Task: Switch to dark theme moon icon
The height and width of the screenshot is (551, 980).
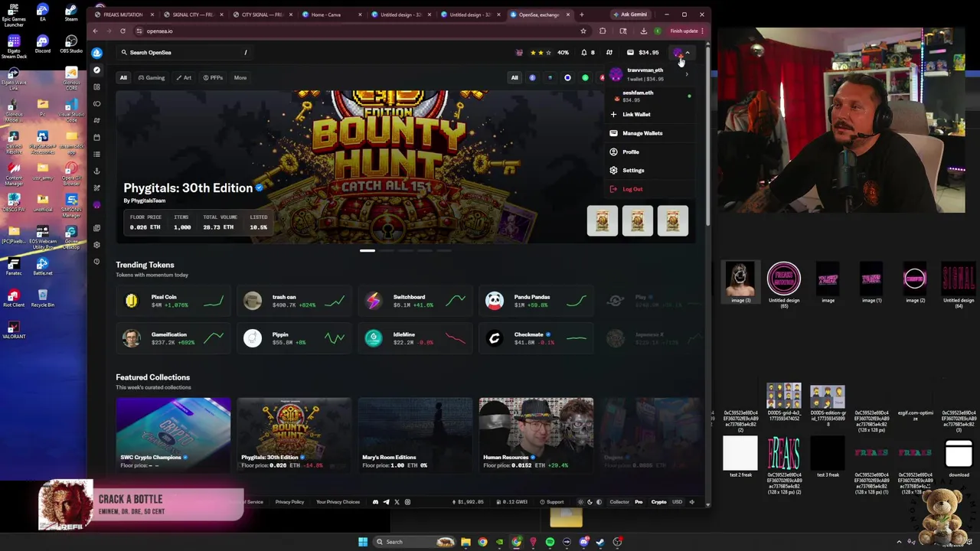Action: coord(590,502)
